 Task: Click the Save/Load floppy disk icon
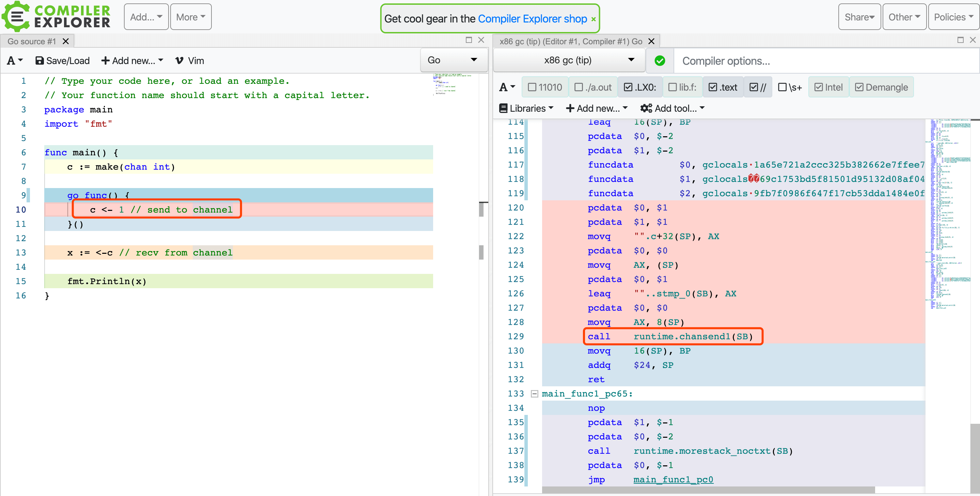tap(39, 61)
